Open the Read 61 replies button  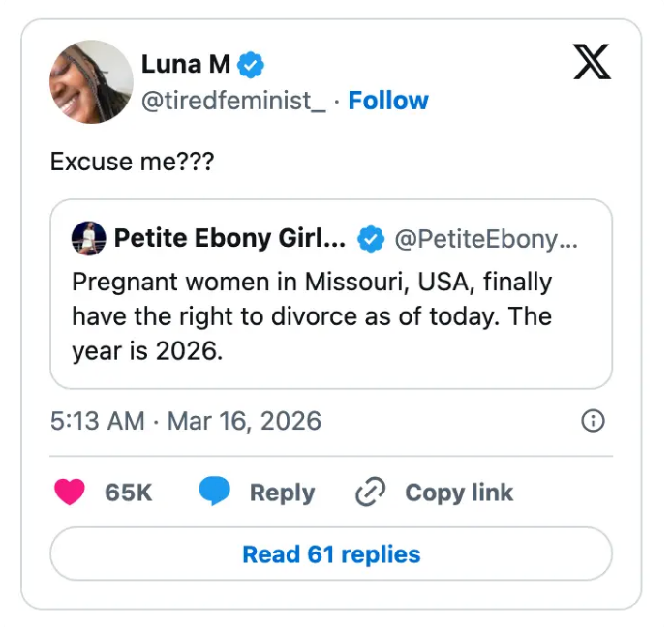click(x=330, y=554)
